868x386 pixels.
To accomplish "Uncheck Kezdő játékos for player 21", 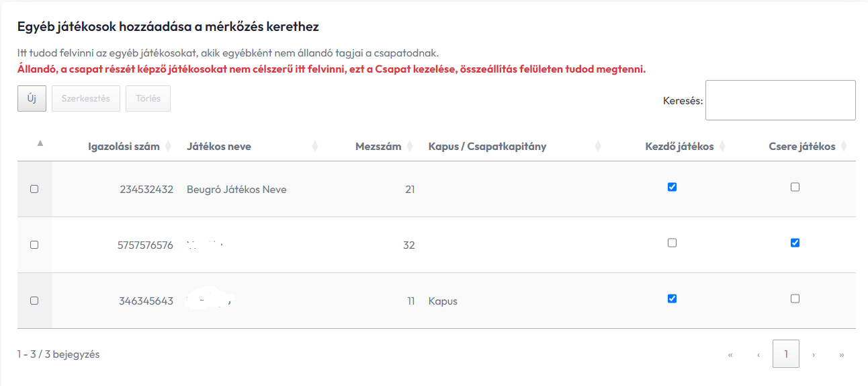I will (x=672, y=187).
